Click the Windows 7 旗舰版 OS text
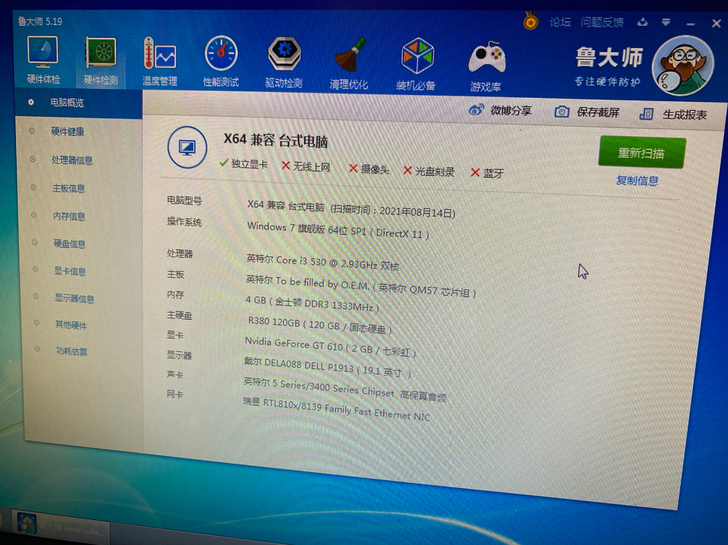This screenshot has width=728, height=545. (338, 230)
